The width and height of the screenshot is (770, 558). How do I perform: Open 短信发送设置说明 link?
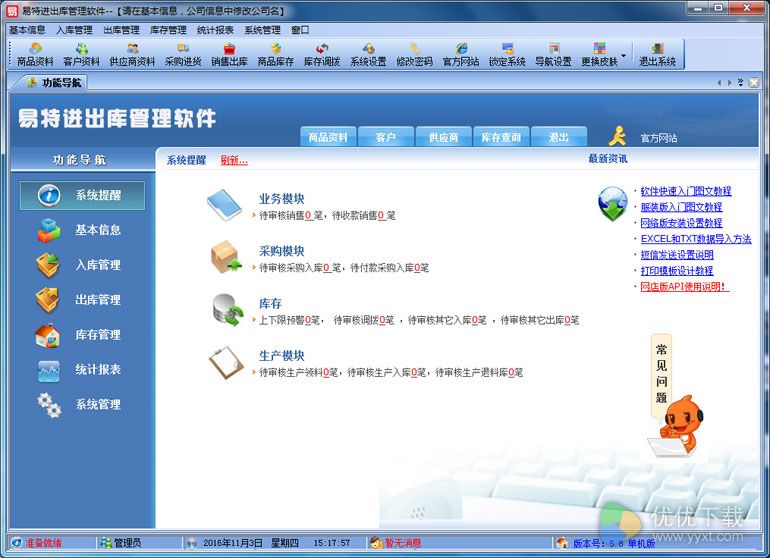[x=677, y=254]
